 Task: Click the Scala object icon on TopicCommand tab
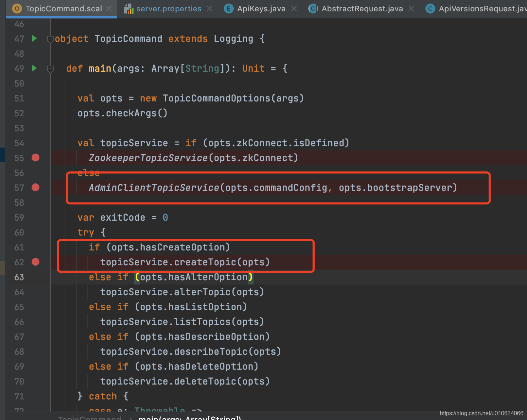[17, 9]
